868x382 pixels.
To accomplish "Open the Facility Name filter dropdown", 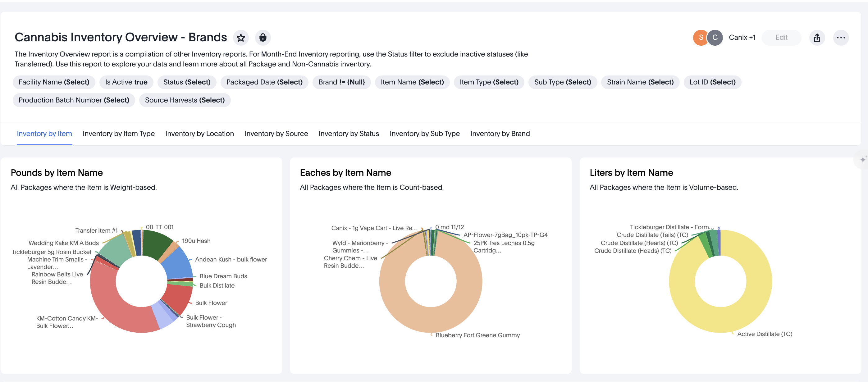I will pyautogui.click(x=54, y=82).
